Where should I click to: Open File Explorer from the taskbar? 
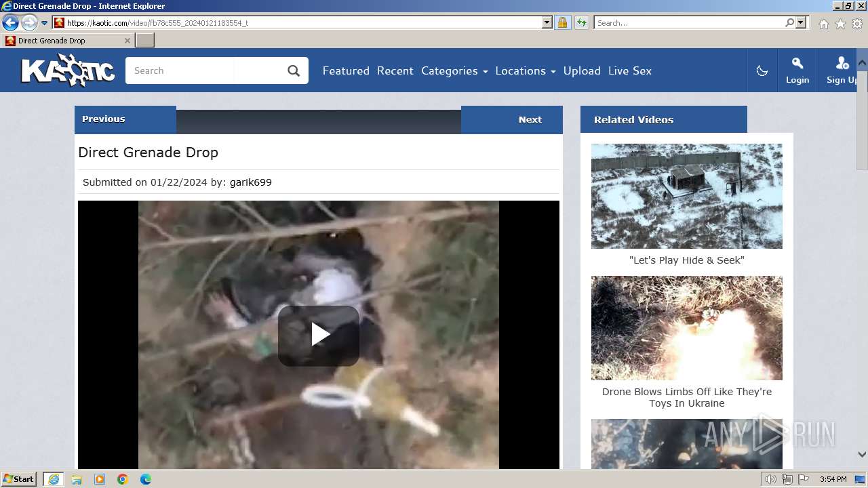coord(77,479)
